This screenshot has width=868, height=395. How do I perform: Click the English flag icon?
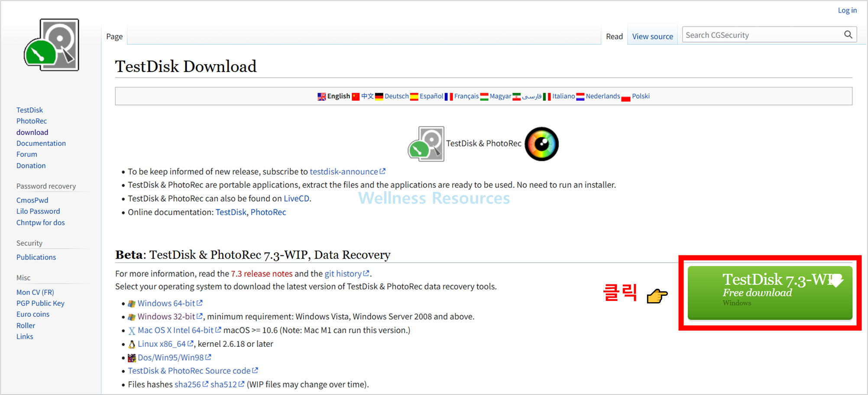(321, 97)
